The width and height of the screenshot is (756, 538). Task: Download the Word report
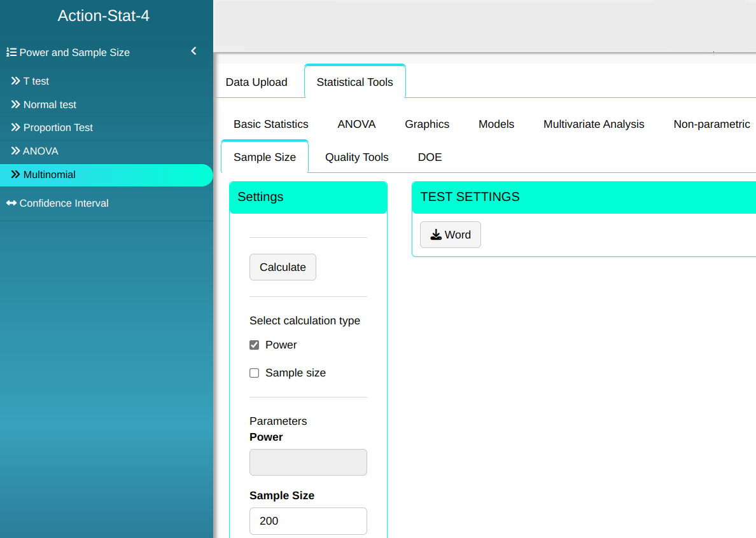(x=450, y=235)
